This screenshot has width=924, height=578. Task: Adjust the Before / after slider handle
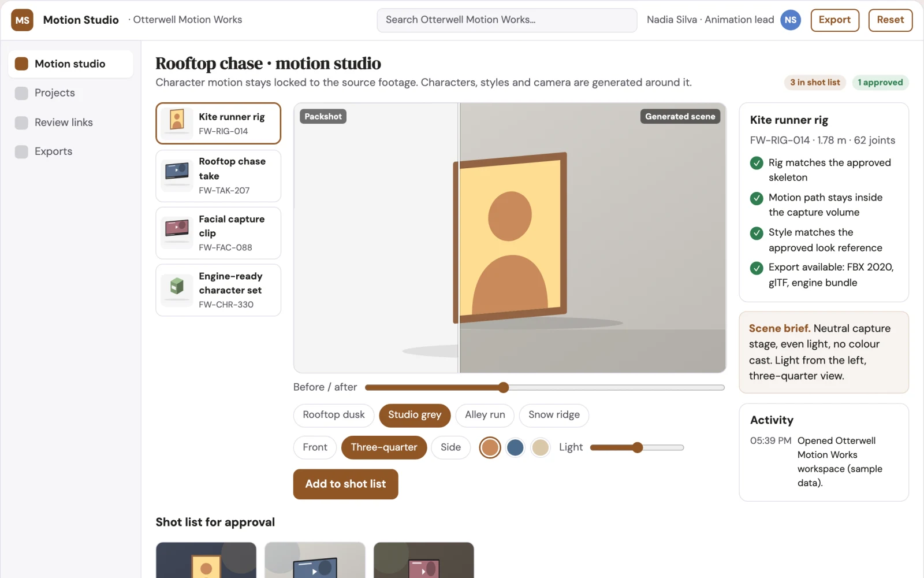504,387
